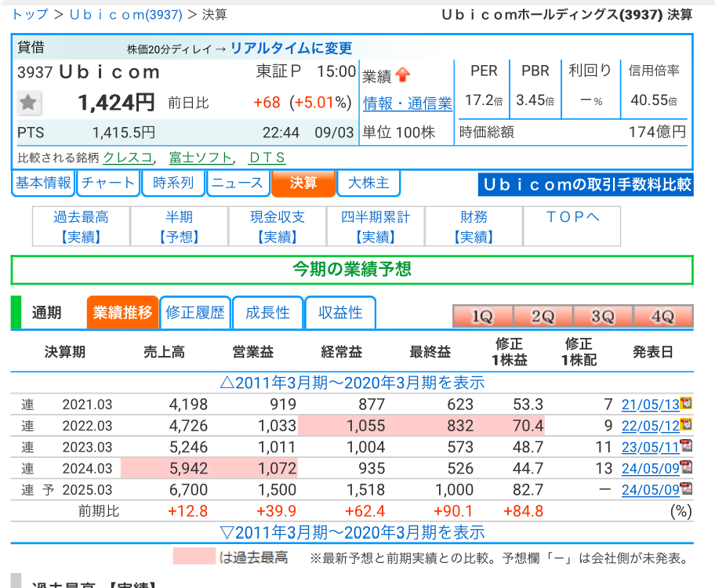Viewport: 715px width, 588px height.
Task: Open the 修正履歴 tab
Action: point(195,313)
